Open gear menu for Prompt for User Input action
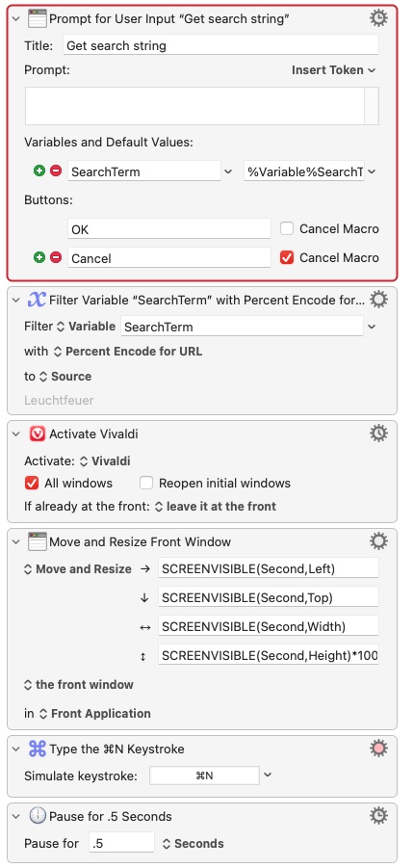 (378, 19)
